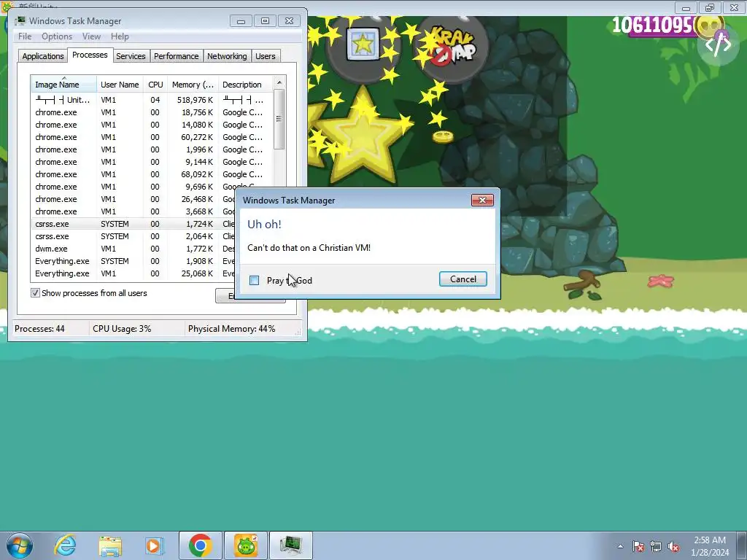This screenshot has height=560, width=747.
Task: Open the View menu in Task Manager
Action: pyautogui.click(x=91, y=36)
